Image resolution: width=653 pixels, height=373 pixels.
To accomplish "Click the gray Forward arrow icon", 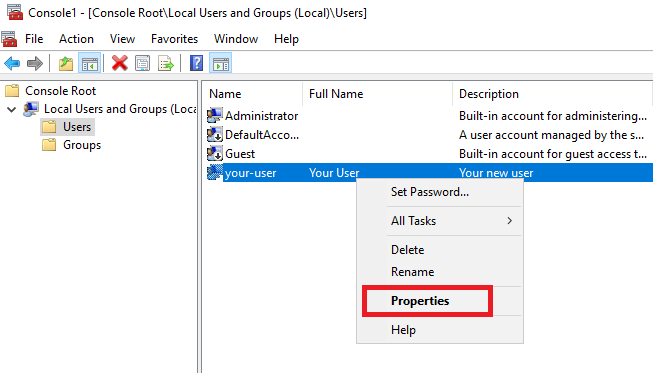I will (x=35, y=64).
